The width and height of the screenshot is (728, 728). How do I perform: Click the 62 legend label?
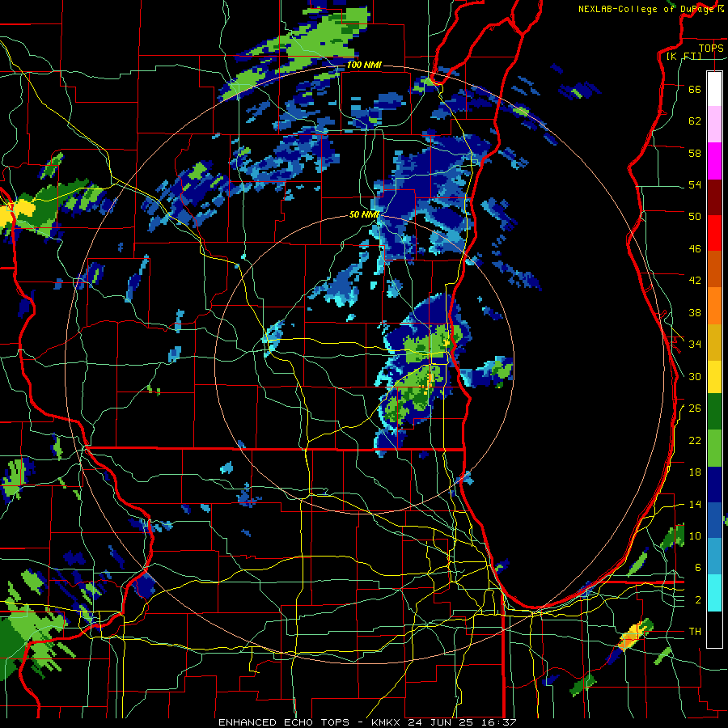[x=695, y=121]
